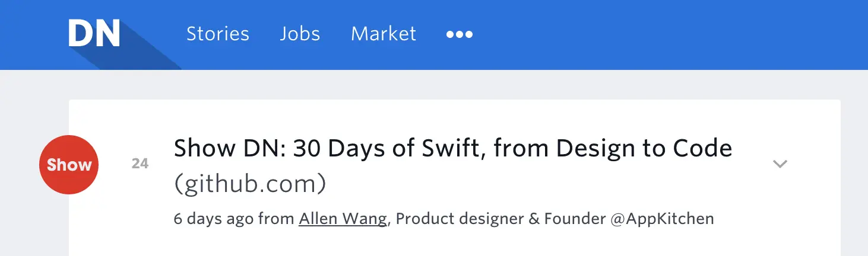Click the 6 days ago timestamp
Image resolution: width=868 pixels, height=256 pixels.
[214, 219]
